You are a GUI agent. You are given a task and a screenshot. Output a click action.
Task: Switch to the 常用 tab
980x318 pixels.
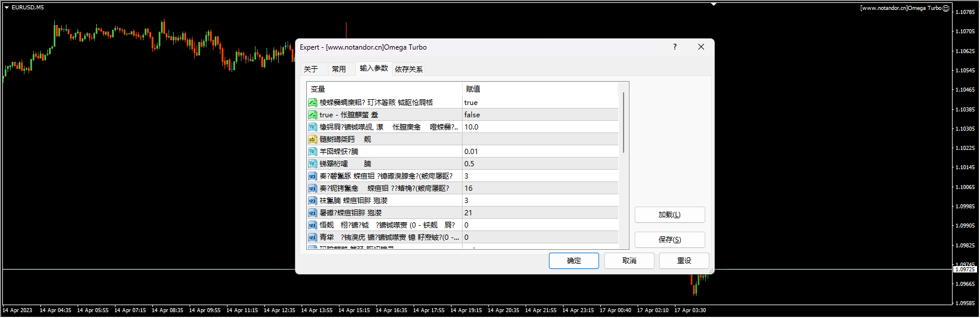point(339,69)
